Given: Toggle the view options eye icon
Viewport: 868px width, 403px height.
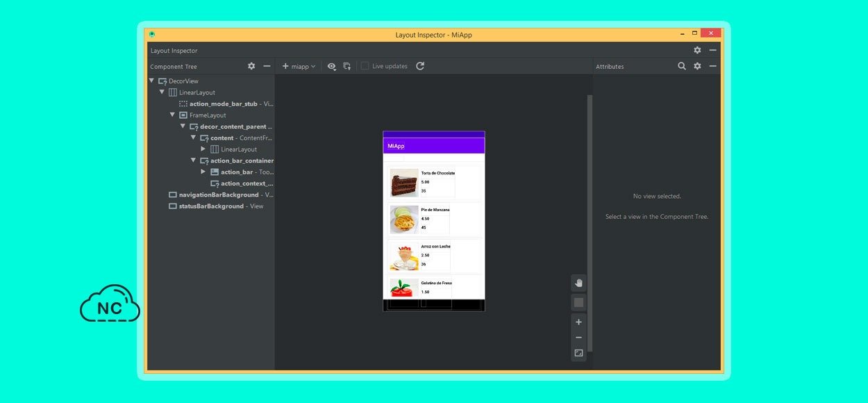Looking at the screenshot, I should [331, 66].
